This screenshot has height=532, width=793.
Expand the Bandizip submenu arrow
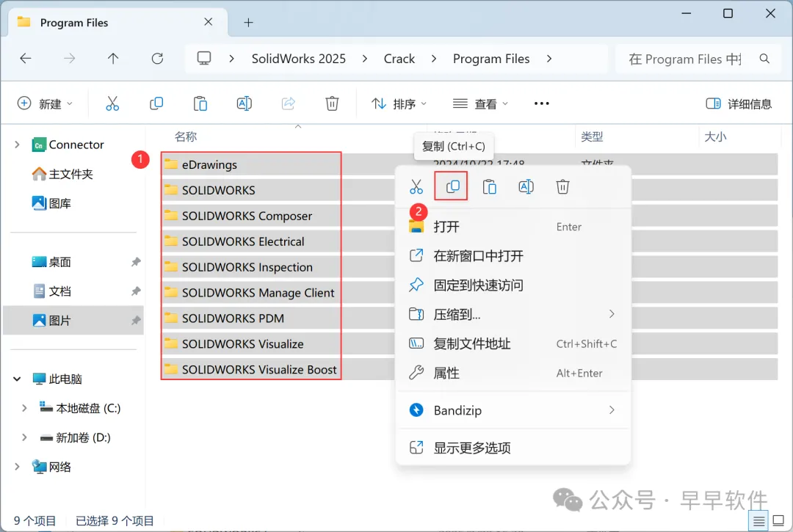tap(612, 409)
